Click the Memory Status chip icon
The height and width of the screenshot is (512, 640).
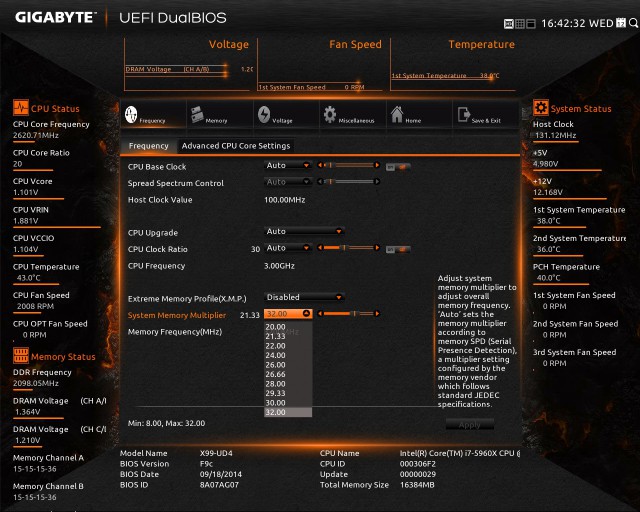coord(21,356)
